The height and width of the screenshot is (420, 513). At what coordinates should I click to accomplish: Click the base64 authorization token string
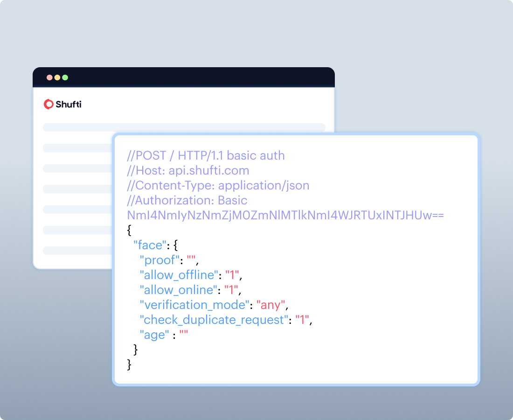click(x=285, y=215)
